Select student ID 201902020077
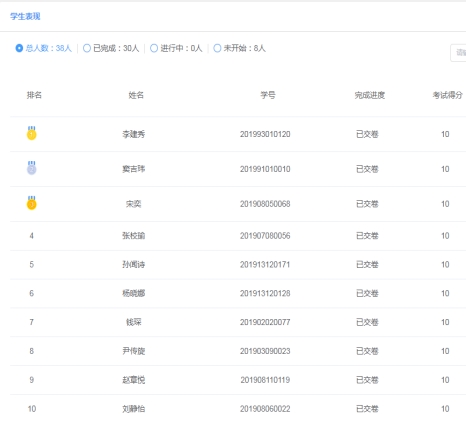Image resolution: width=466 pixels, height=423 pixels. (x=265, y=322)
